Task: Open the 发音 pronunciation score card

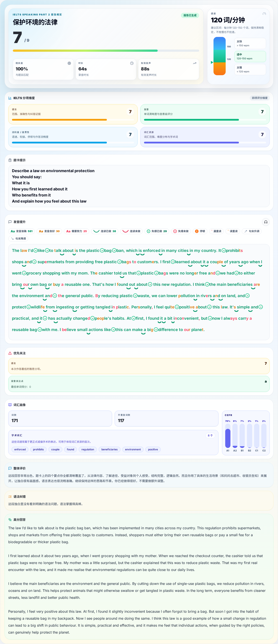Action: (x=205, y=114)
